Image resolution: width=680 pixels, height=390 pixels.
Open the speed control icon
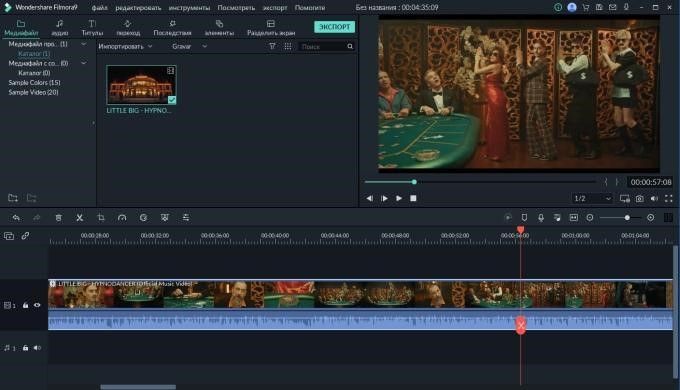click(122, 218)
